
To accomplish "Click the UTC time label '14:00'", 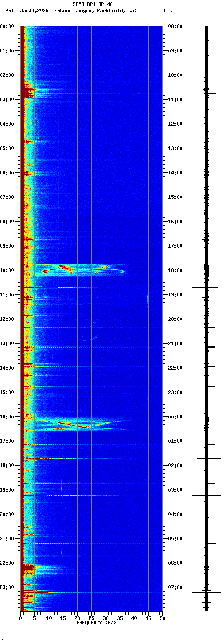I will (x=175, y=173).
